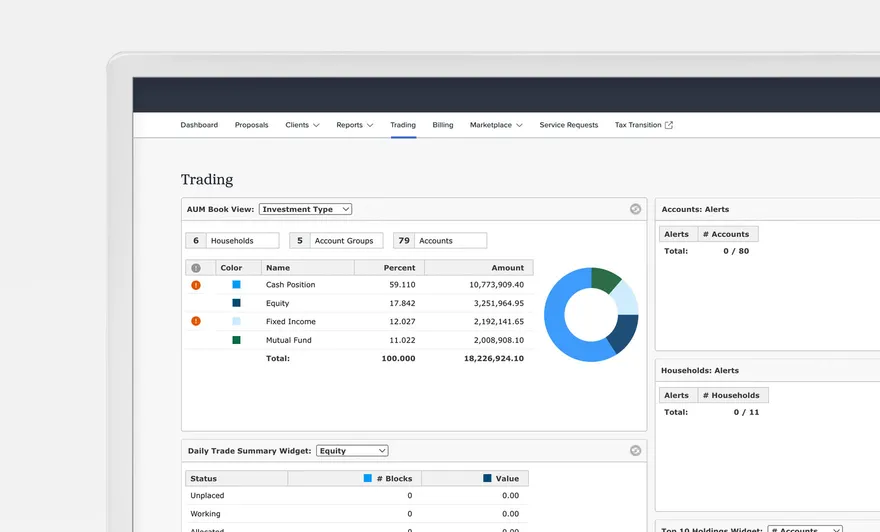Viewport: 880px width, 532px height.
Task: Click the Mutual Fund green color swatch
Action: (x=236, y=340)
